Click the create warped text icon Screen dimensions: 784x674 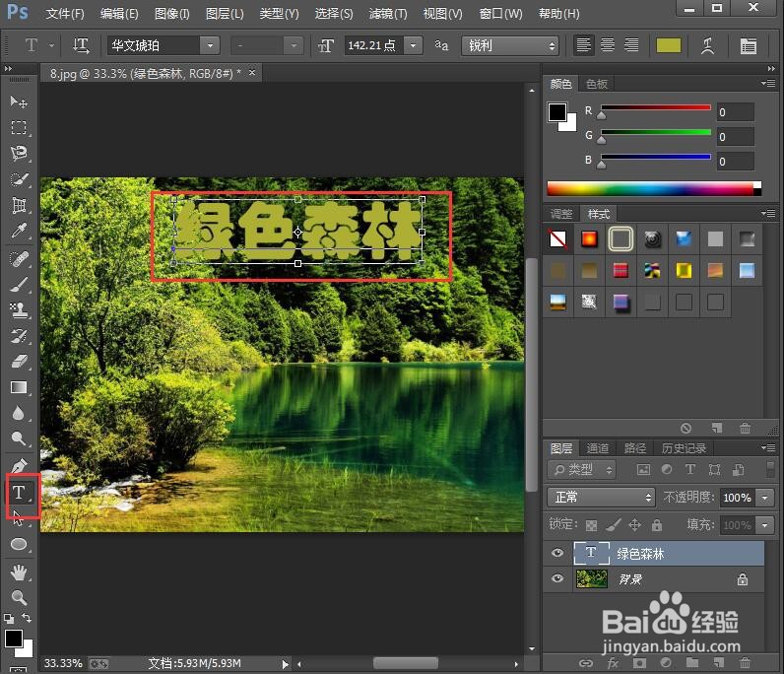click(707, 46)
